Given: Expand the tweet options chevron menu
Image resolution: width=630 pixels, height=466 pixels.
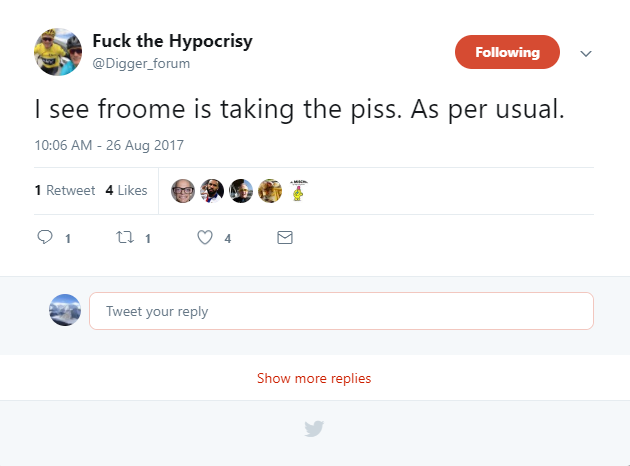Looking at the screenshot, I should tap(586, 54).
